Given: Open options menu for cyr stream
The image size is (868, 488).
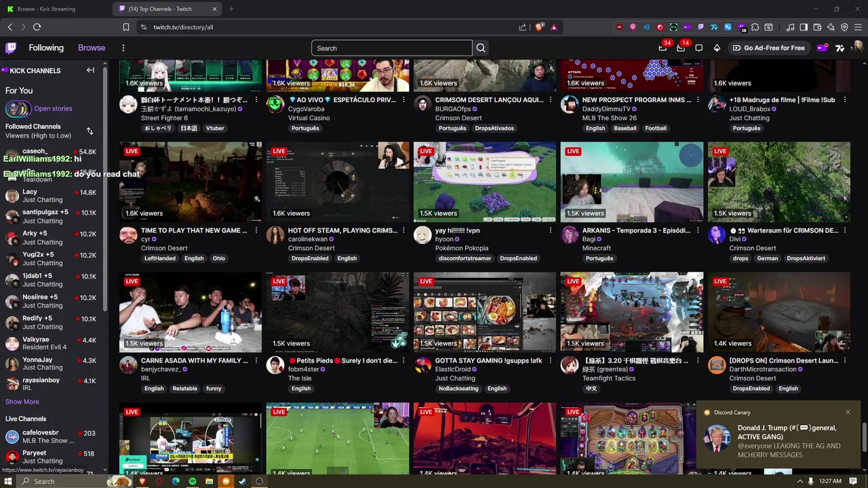Looking at the screenshot, I should click(x=256, y=230).
